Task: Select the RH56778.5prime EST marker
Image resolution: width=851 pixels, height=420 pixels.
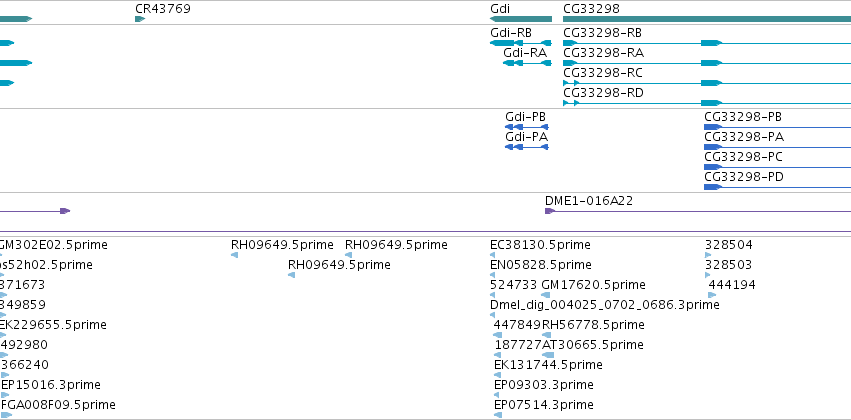Action: click(x=547, y=335)
